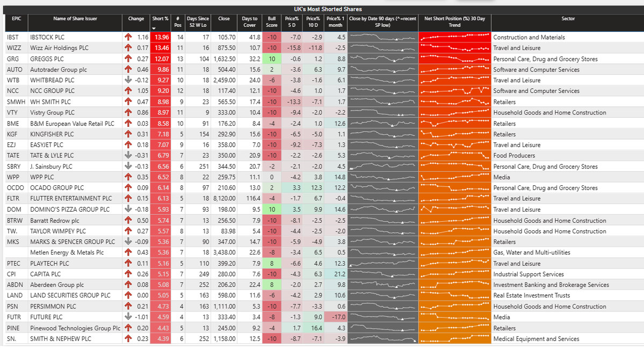Click Wizz Air's net short position trend chart
The height and width of the screenshot is (348, 644).
pyautogui.click(x=454, y=48)
